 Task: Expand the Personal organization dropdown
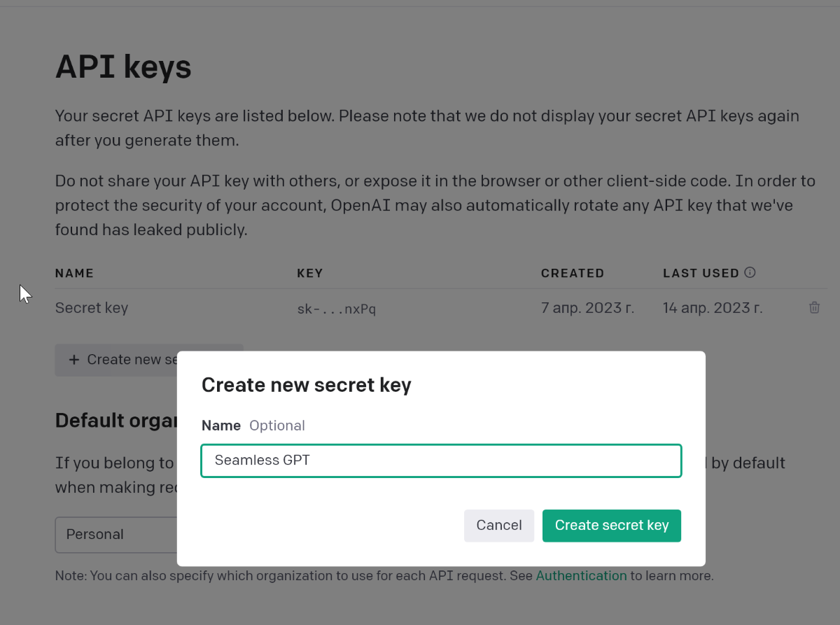coord(116,535)
